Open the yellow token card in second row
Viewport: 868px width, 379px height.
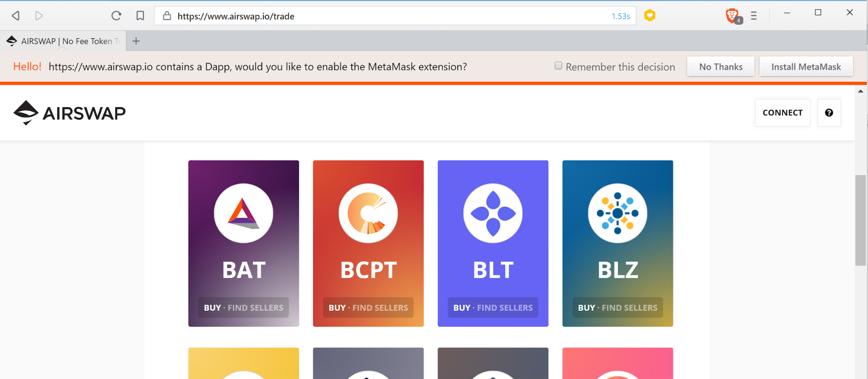coord(244,363)
